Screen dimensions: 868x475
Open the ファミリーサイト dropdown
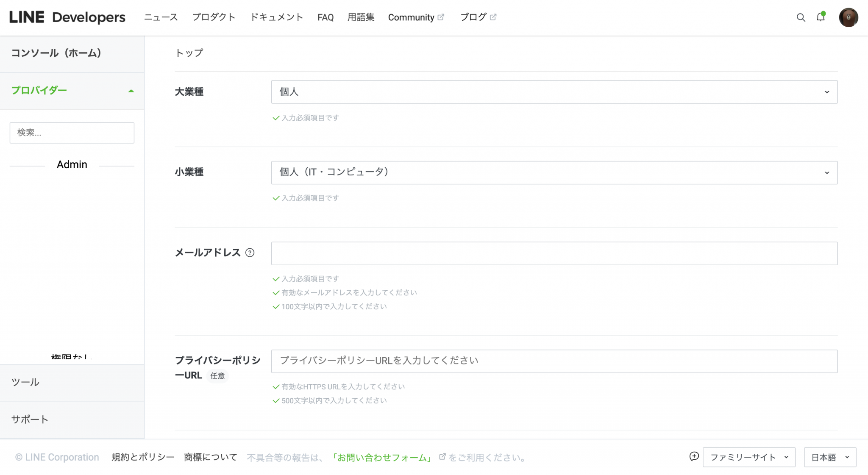[748, 457]
